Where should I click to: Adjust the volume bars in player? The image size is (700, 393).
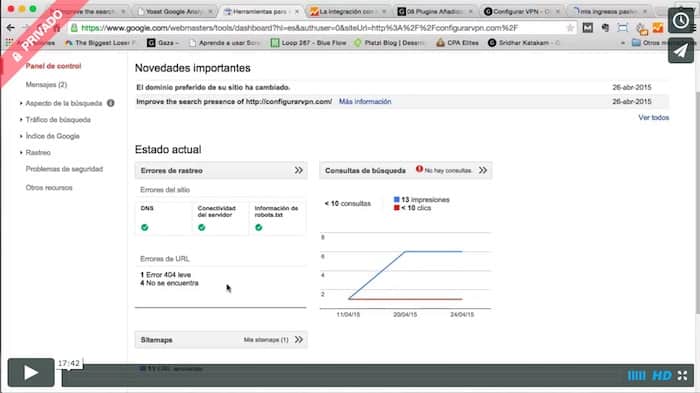tap(636, 376)
